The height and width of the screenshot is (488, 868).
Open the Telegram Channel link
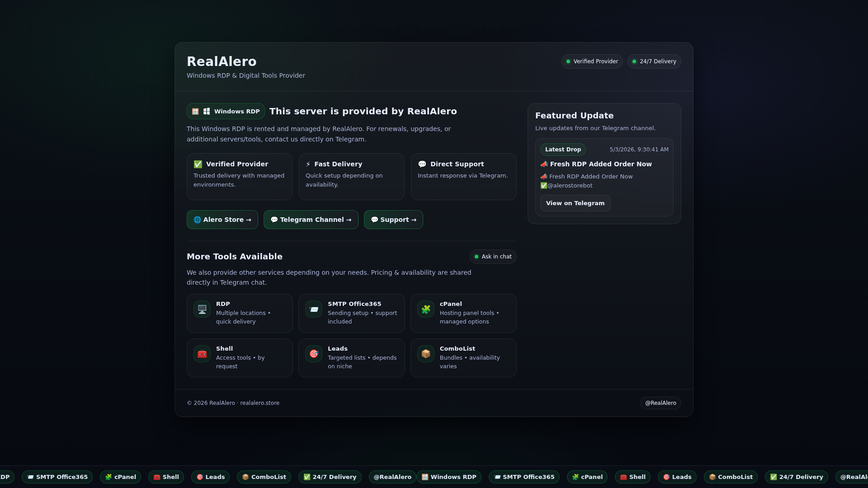(x=311, y=220)
